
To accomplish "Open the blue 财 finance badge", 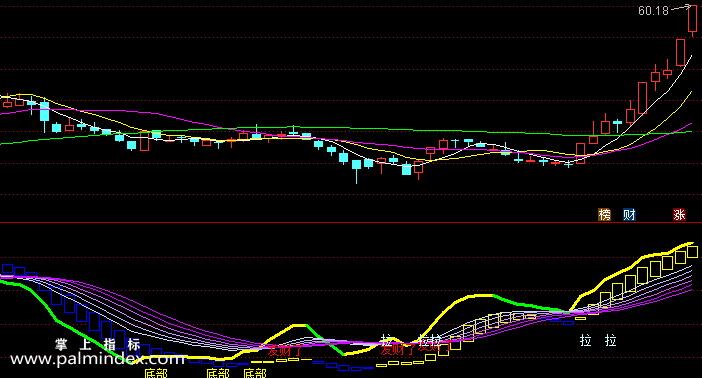I will (629, 215).
